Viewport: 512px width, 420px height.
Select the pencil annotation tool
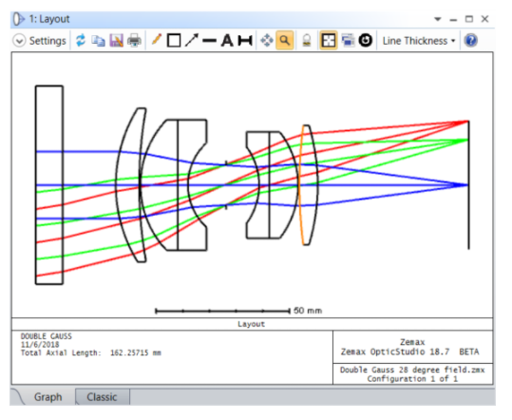pos(157,40)
